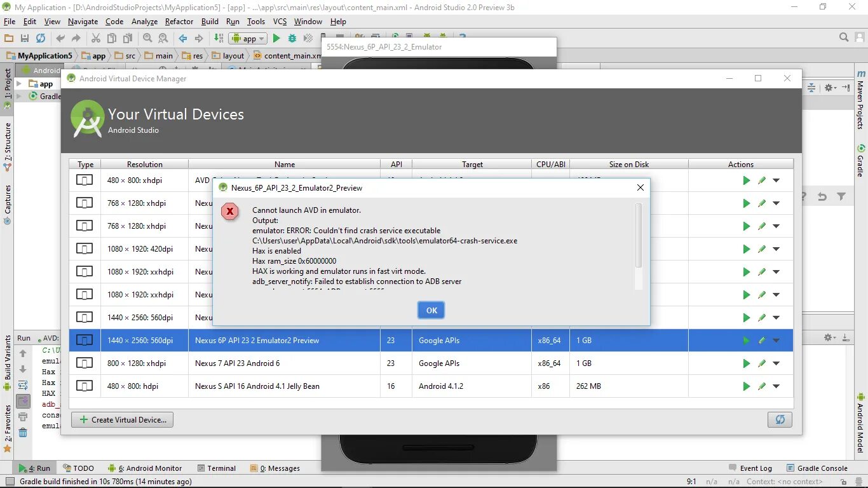Navigate Forward with the right arrow icon
Screen dimensions: 868x488
pyautogui.click(x=198, y=39)
